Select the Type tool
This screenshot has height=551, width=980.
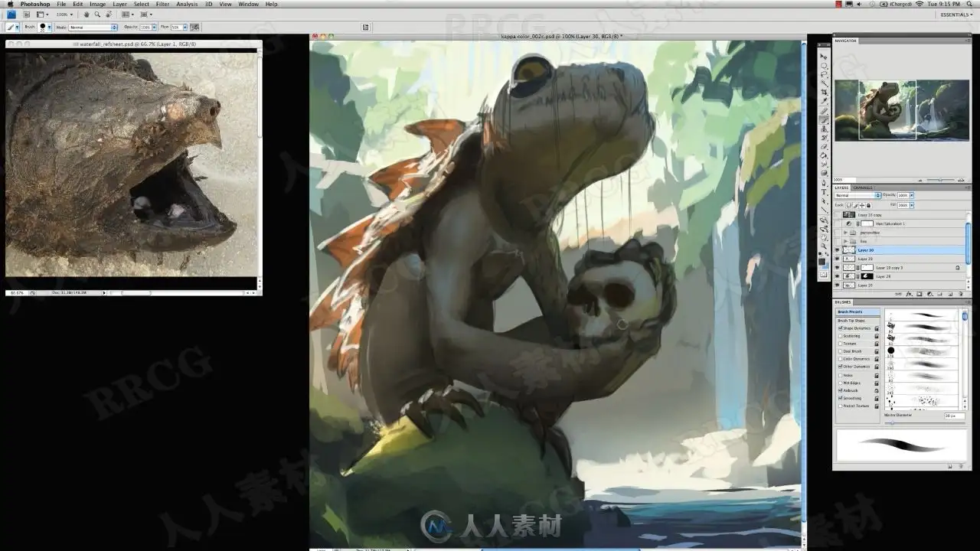[824, 193]
